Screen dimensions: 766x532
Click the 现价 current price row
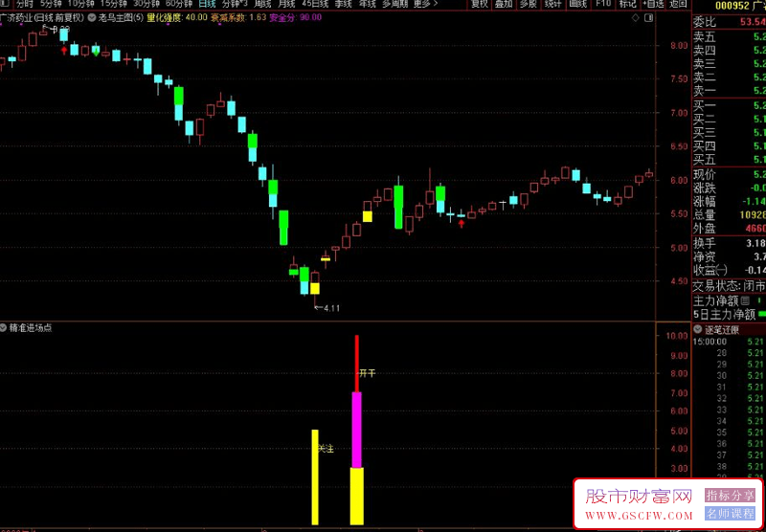point(730,174)
